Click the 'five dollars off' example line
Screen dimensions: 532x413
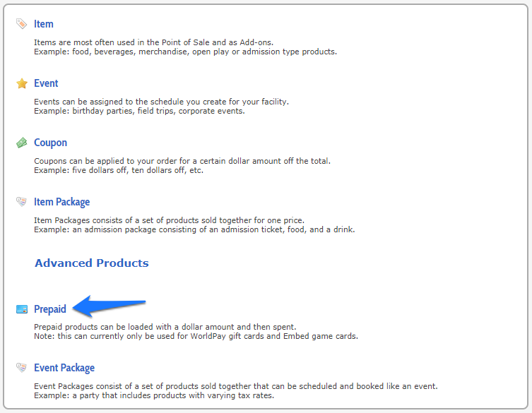pyautogui.click(x=119, y=170)
